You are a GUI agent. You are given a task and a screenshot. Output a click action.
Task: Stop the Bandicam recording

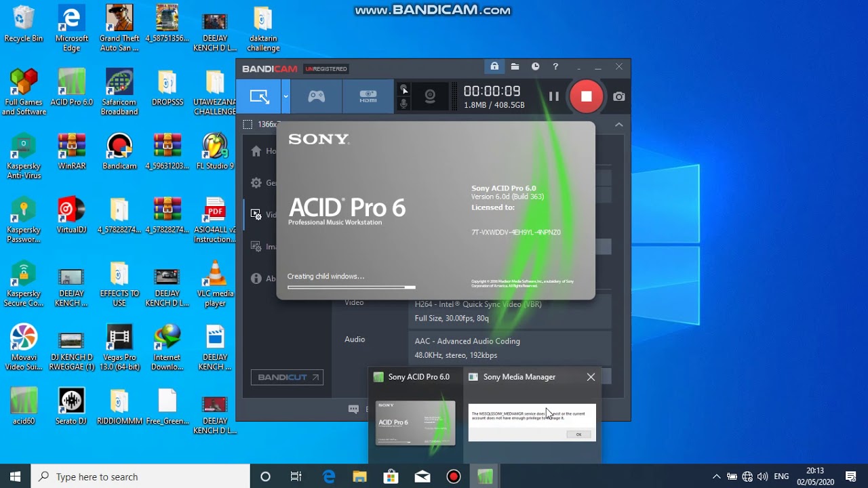(x=586, y=96)
